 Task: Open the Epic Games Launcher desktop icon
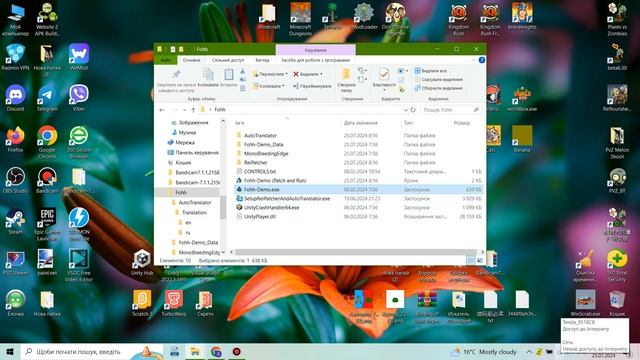click(47, 224)
